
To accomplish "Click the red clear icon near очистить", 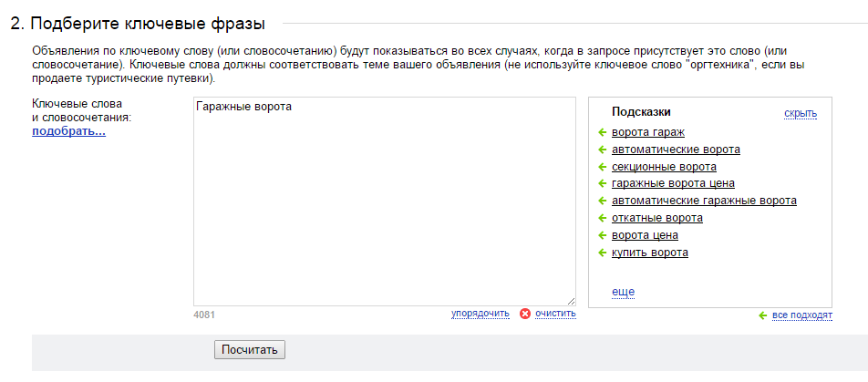I will [x=525, y=314].
